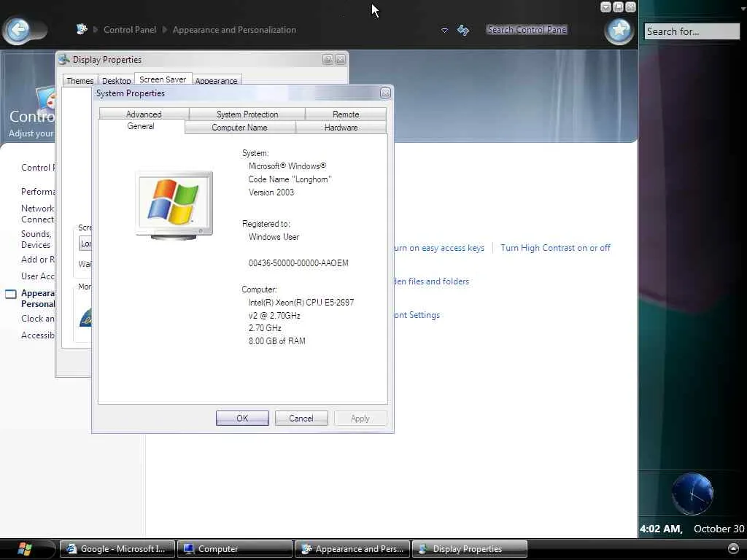Select Screen Saver tab in Display Properties

point(163,79)
